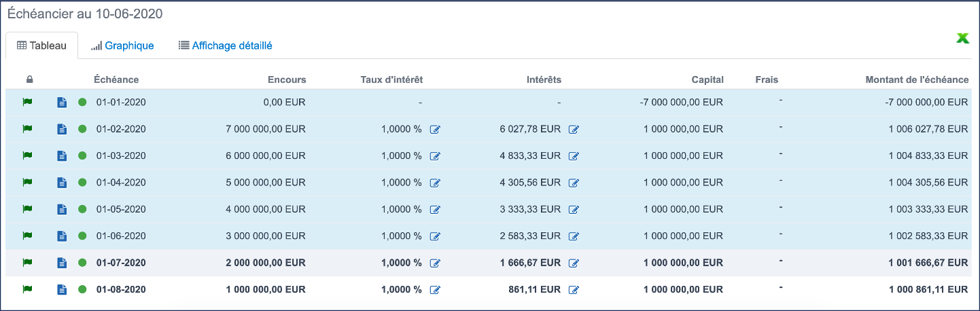Click green status dot for 01-05-2020
The height and width of the screenshot is (311, 980).
pyautogui.click(x=82, y=209)
